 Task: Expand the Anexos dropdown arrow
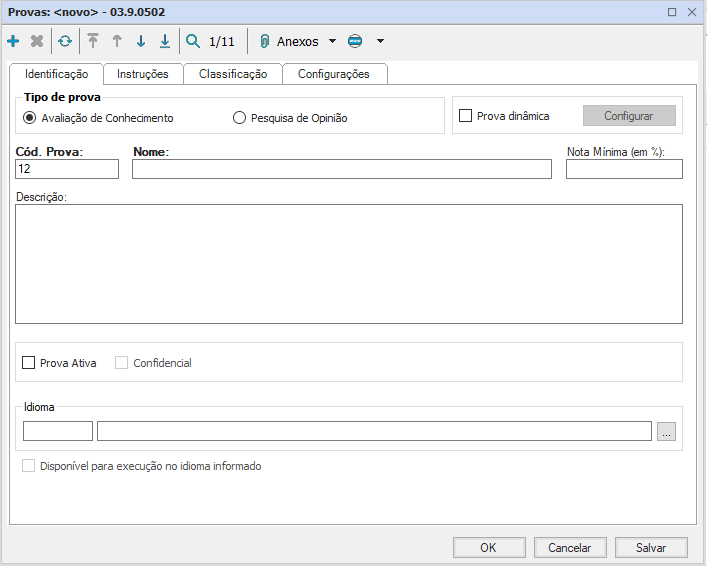[x=332, y=42]
